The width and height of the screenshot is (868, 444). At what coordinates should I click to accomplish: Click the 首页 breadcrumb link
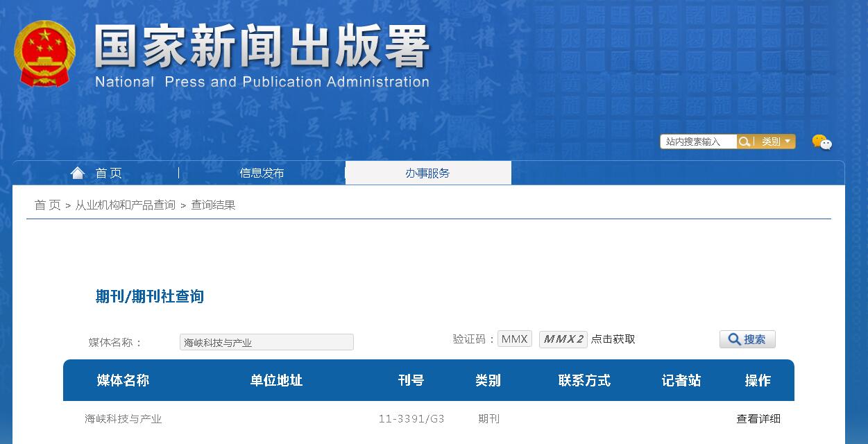click(47, 205)
